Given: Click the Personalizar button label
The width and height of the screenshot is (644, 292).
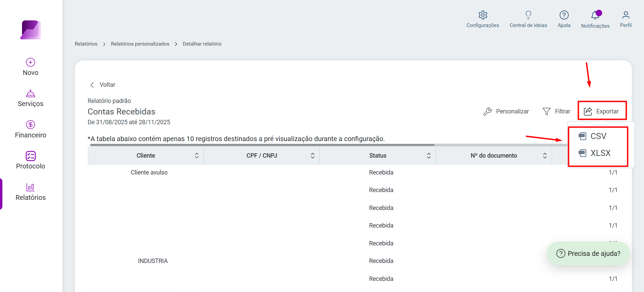Looking at the screenshot, I should pyautogui.click(x=512, y=111).
